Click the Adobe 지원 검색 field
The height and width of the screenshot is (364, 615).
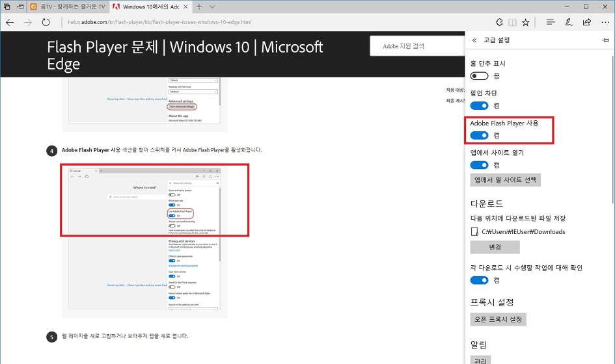(417, 46)
